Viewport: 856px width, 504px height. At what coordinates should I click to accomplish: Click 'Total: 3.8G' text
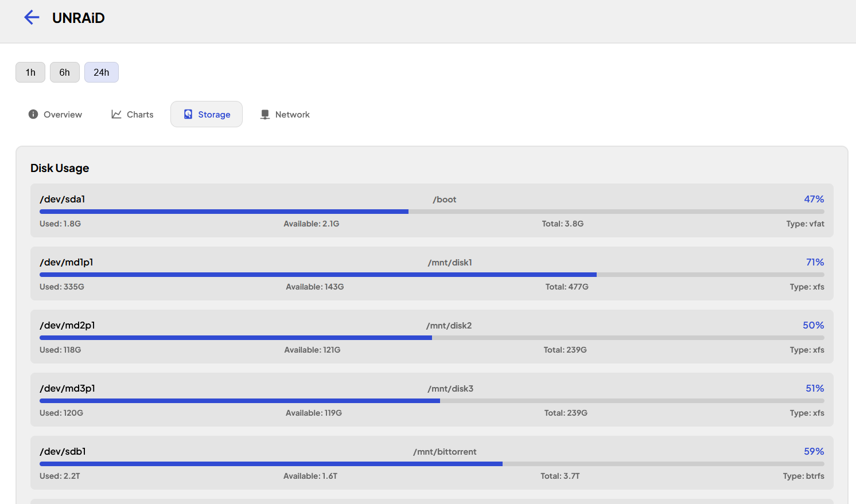point(563,224)
